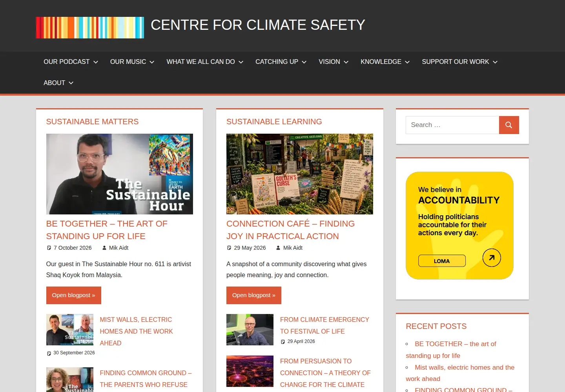Open the Sustainable Matters category heading
This screenshot has width=565, height=392.
click(92, 122)
